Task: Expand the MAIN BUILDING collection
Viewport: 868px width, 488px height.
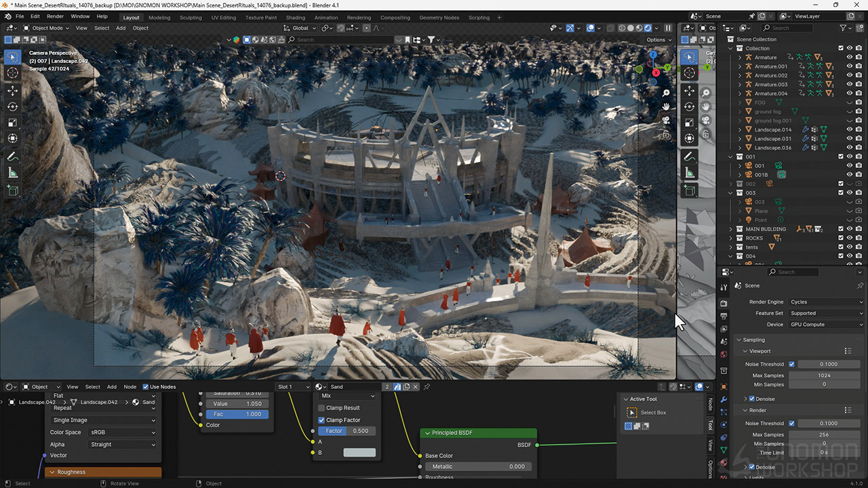Action: click(x=731, y=229)
